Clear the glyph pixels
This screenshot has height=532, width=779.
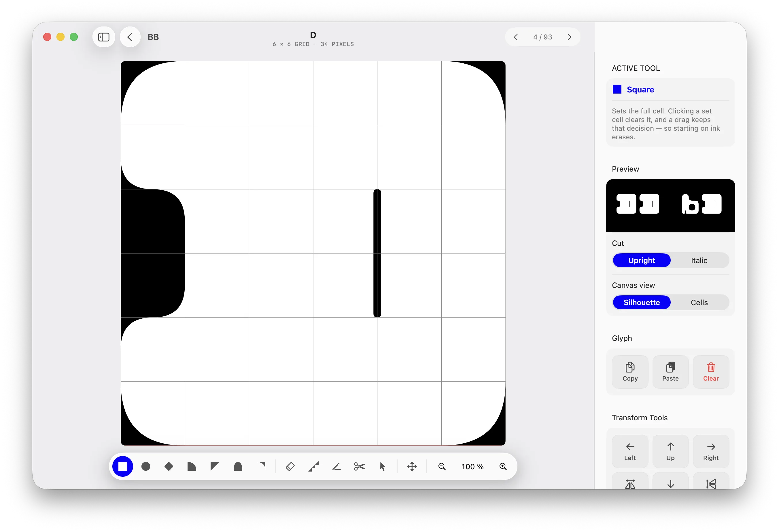click(711, 372)
